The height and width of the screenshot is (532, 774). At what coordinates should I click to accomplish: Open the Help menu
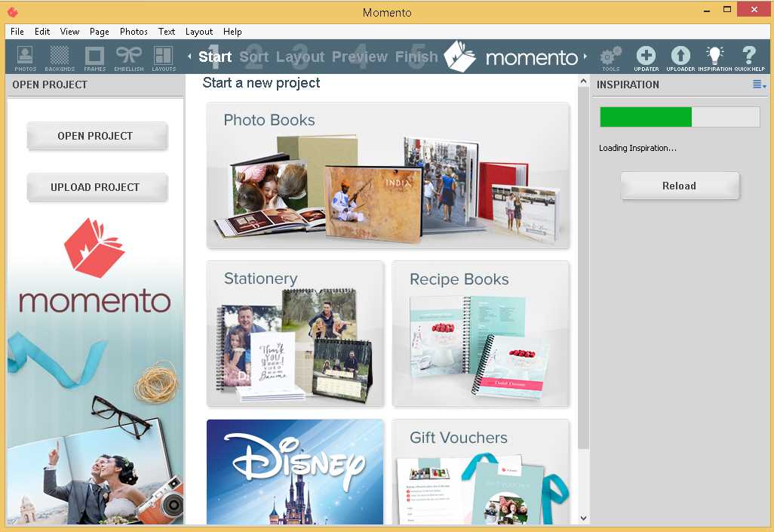pos(232,32)
